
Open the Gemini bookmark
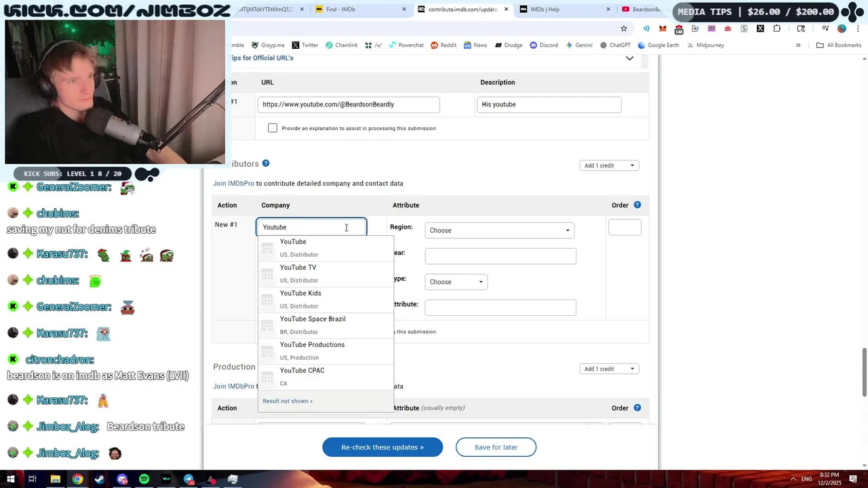coord(578,45)
